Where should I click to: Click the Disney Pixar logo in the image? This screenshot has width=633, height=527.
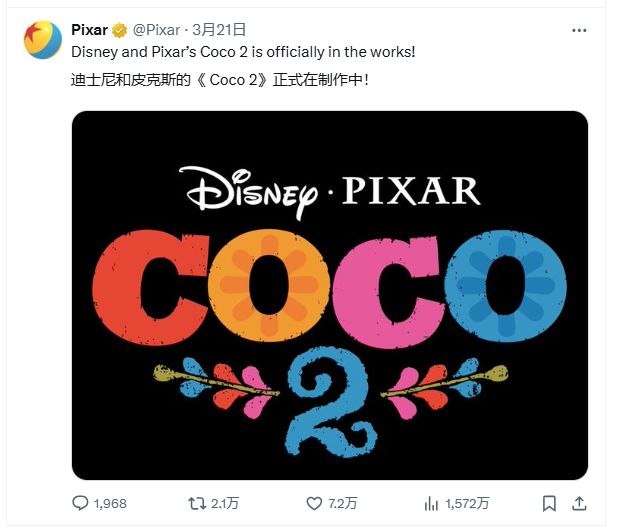(329, 192)
